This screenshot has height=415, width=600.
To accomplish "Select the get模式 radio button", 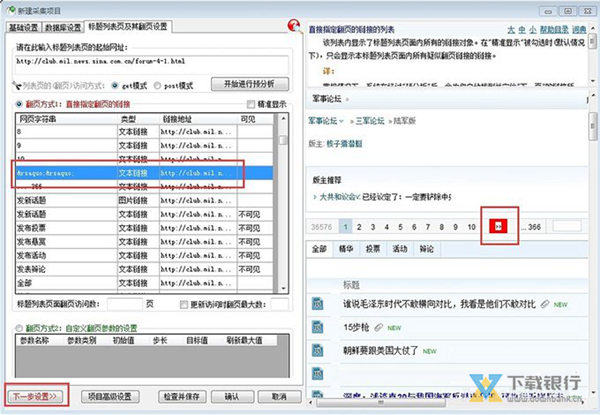I will click(115, 86).
